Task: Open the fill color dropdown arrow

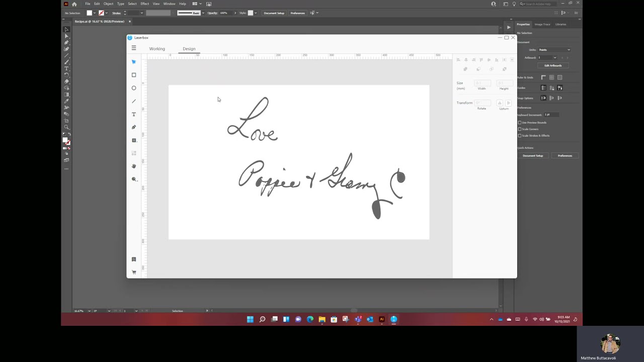Action: 95,13
